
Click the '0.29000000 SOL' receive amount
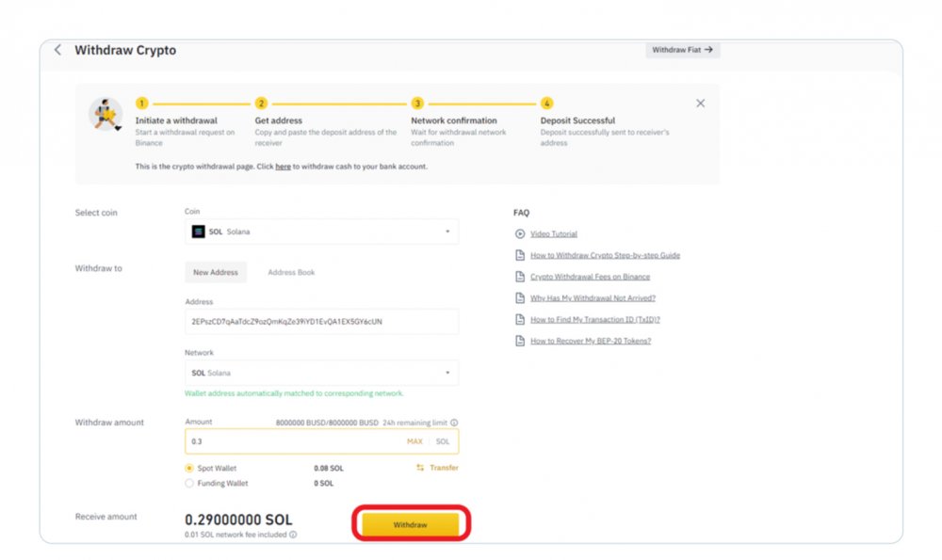point(238,520)
